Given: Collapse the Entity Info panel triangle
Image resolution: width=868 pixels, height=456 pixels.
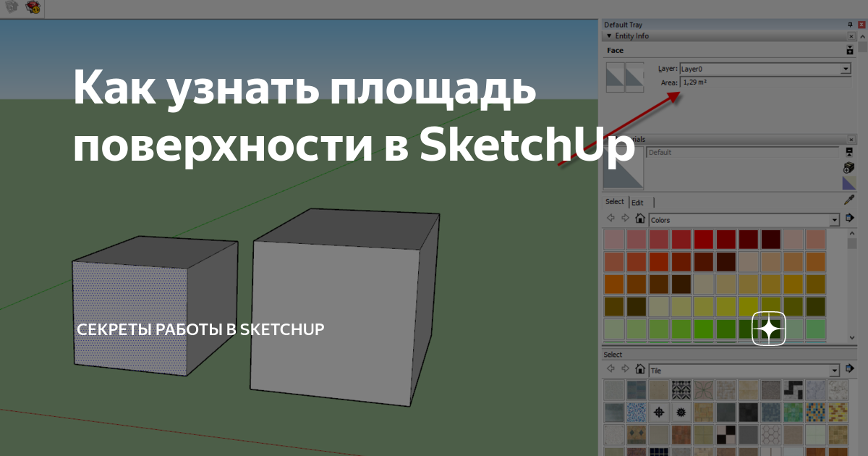Looking at the screenshot, I should [609, 35].
